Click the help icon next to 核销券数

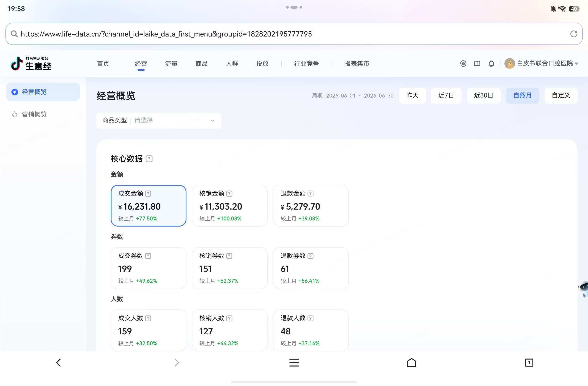(x=229, y=256)
